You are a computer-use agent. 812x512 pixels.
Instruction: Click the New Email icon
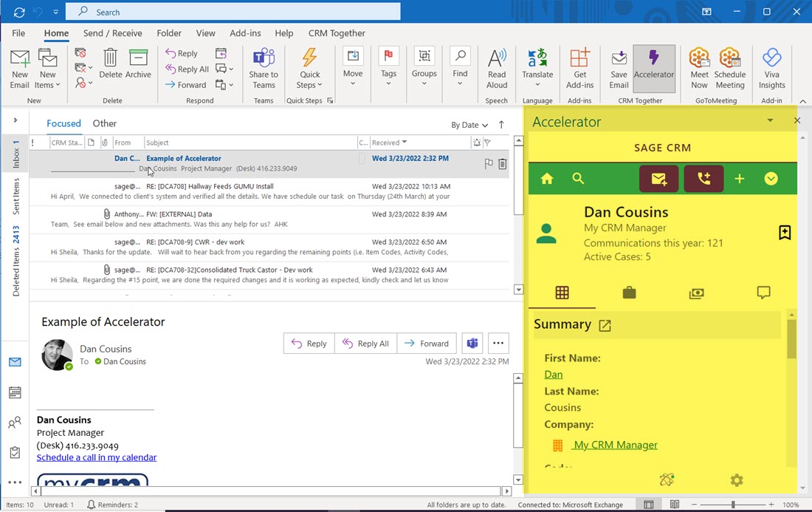click(20, 69)
